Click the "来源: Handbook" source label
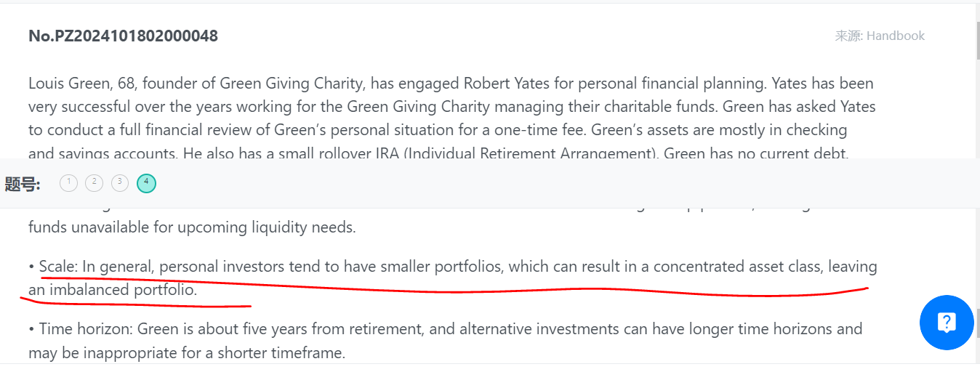The height and width of the screenshot is (372, 980). click(x=880, y=36)
